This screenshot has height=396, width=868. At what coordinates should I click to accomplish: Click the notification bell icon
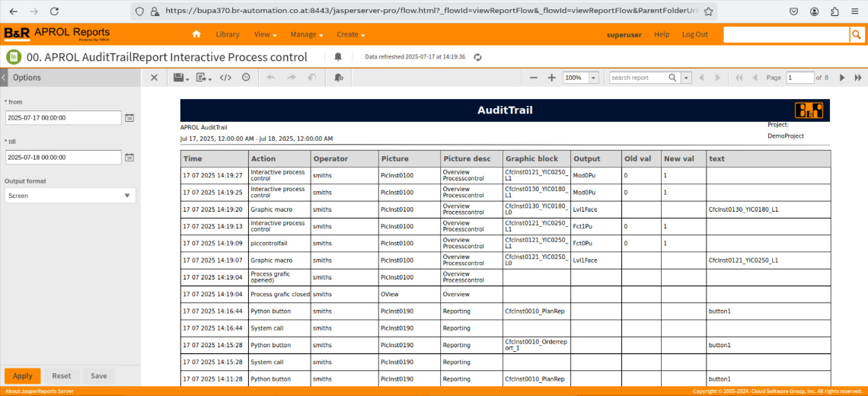[x=338, y=57]
